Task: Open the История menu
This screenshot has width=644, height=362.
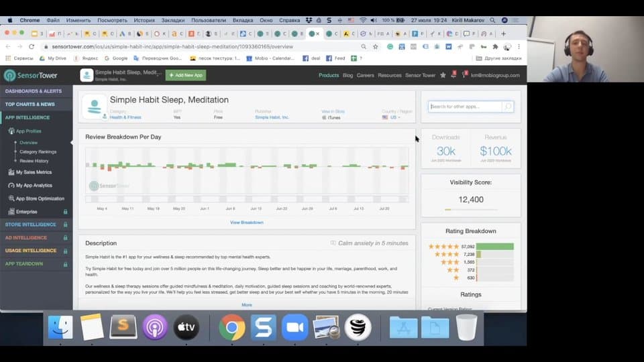Action: [144, 20]
